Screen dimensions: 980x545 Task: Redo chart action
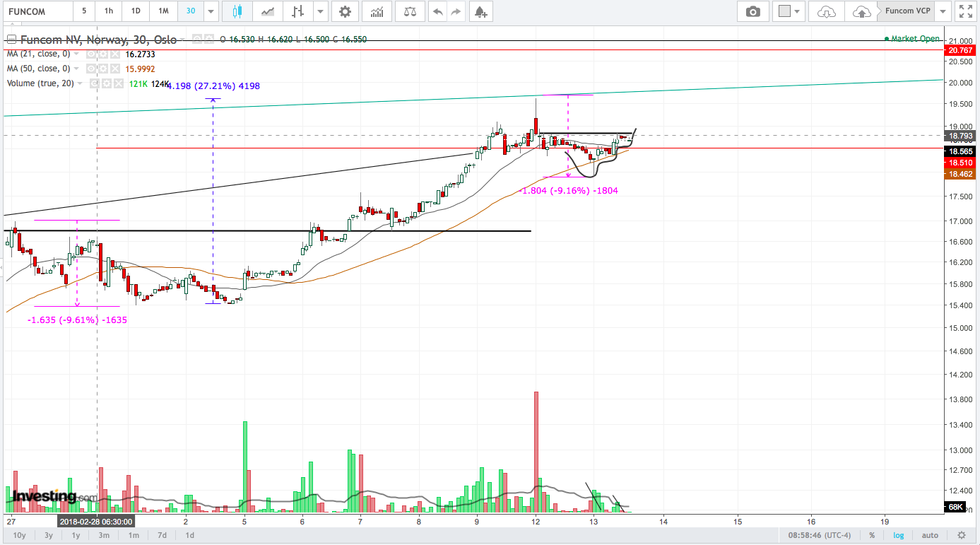[x=456, y=11]
